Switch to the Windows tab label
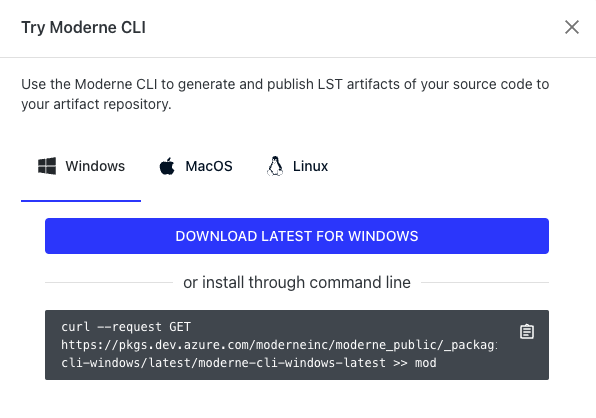Viewport: 596px width, 418px height. (95, 166)
